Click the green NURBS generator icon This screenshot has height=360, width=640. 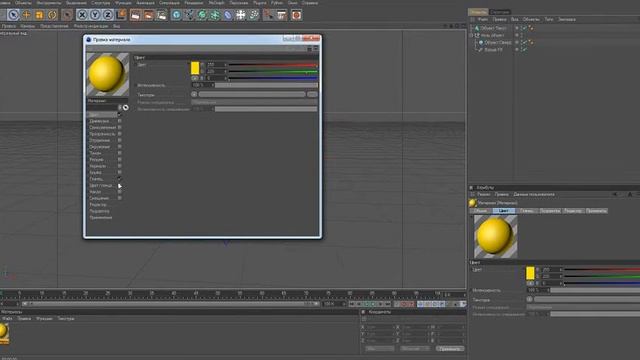202,15
